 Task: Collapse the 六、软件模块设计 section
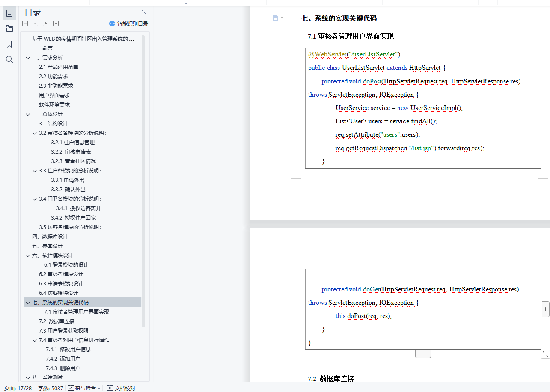point(28,255)
